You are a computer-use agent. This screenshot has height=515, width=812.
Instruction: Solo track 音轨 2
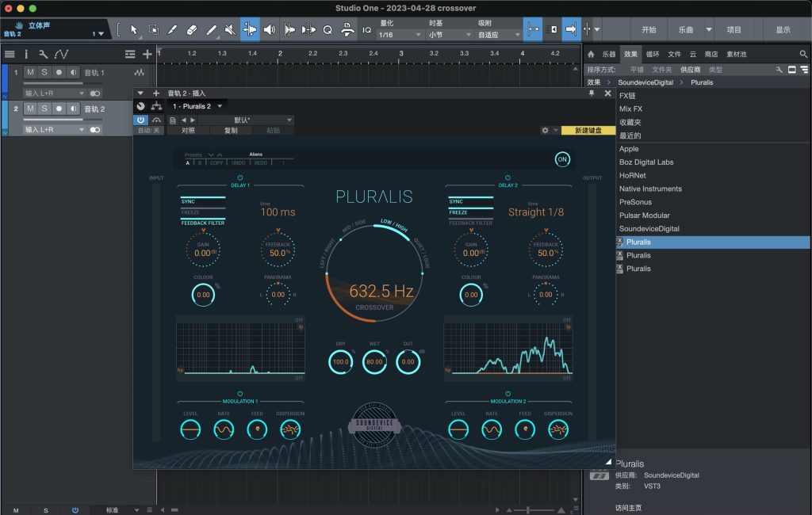(x=44, y=109)
